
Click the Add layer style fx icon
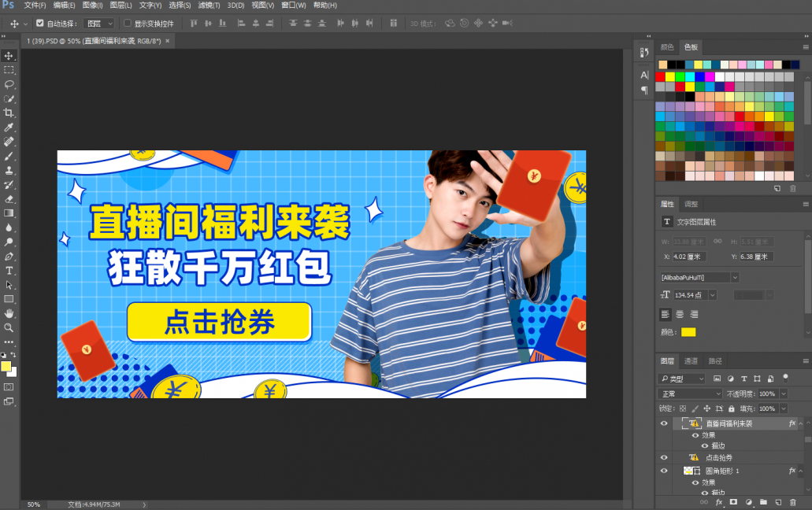[719, 502]
